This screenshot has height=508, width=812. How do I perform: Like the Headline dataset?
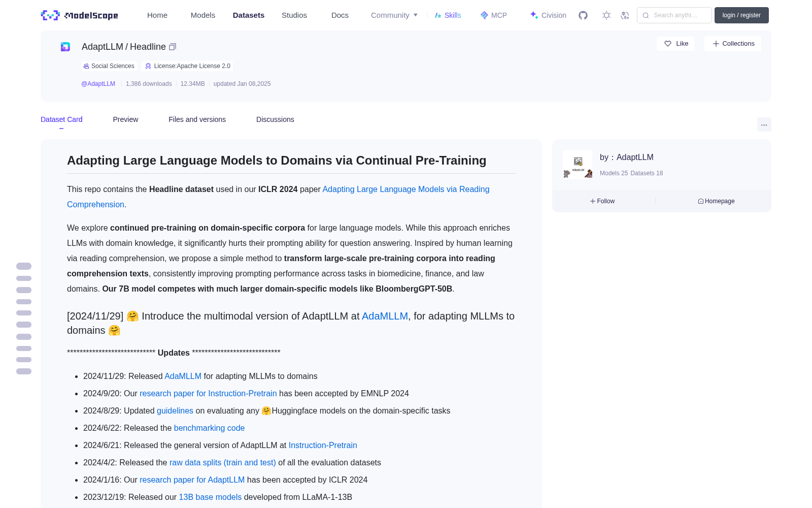pos(675,44)
